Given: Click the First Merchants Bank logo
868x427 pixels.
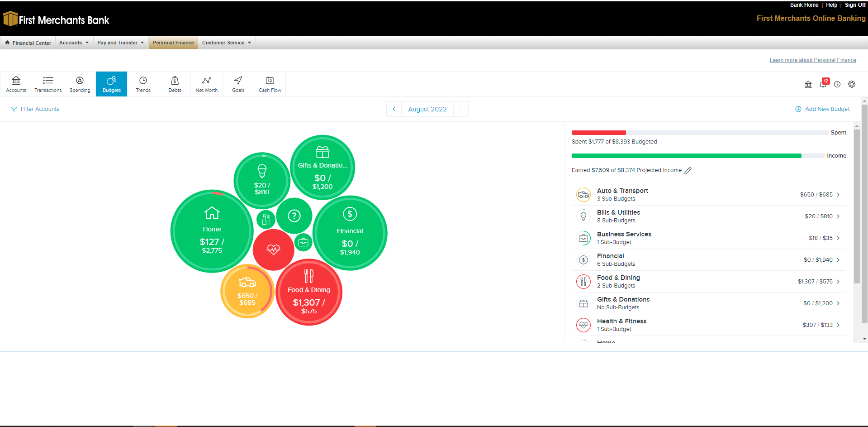Looking at the screenshot, I should (x=56, y=19).
